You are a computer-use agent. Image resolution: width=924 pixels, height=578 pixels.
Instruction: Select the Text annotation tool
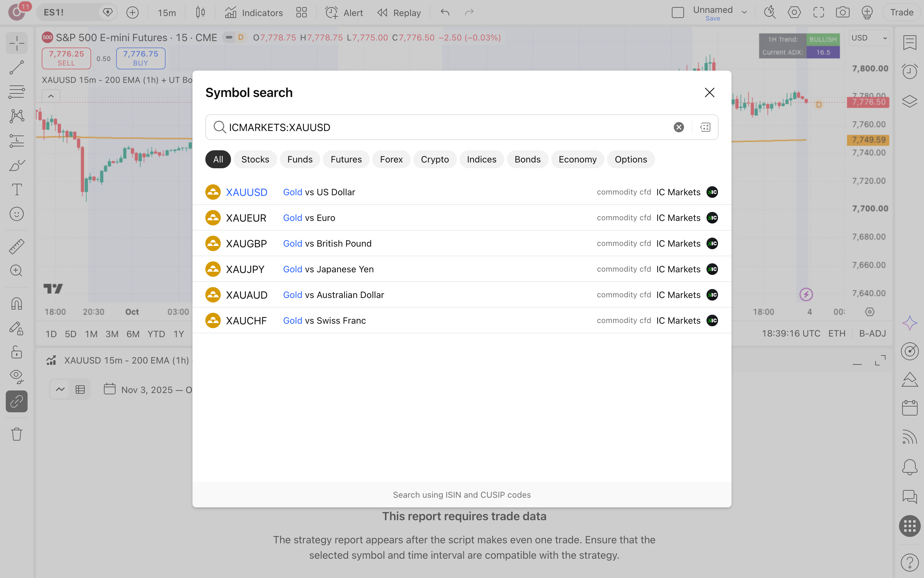[x=17, y=189]
